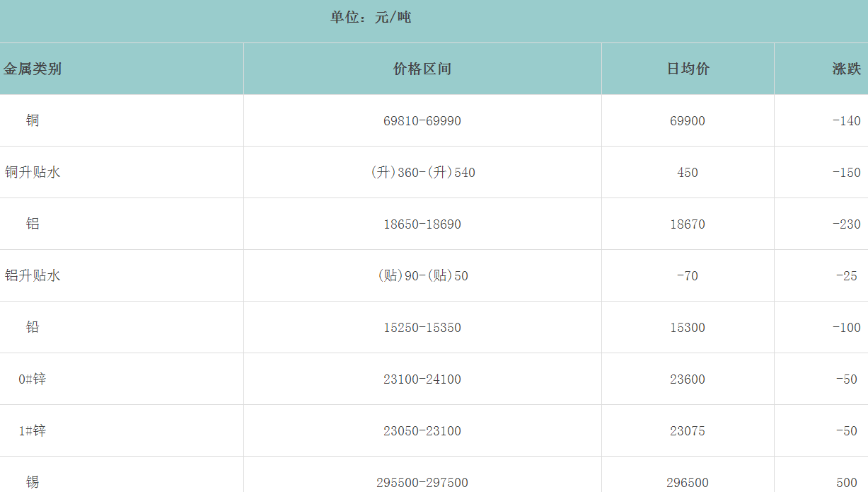Select the 单位：元/吨 caption text

coord(371,17)
